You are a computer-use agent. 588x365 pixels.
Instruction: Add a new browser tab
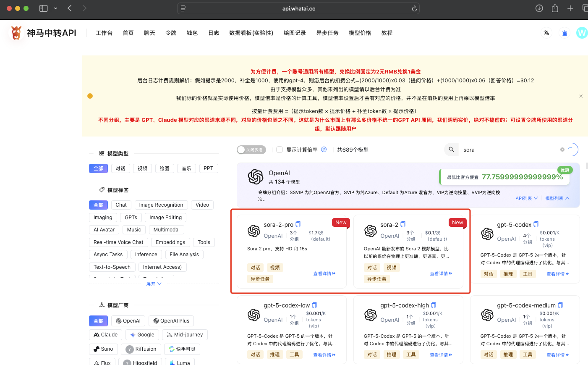point(570,8)
